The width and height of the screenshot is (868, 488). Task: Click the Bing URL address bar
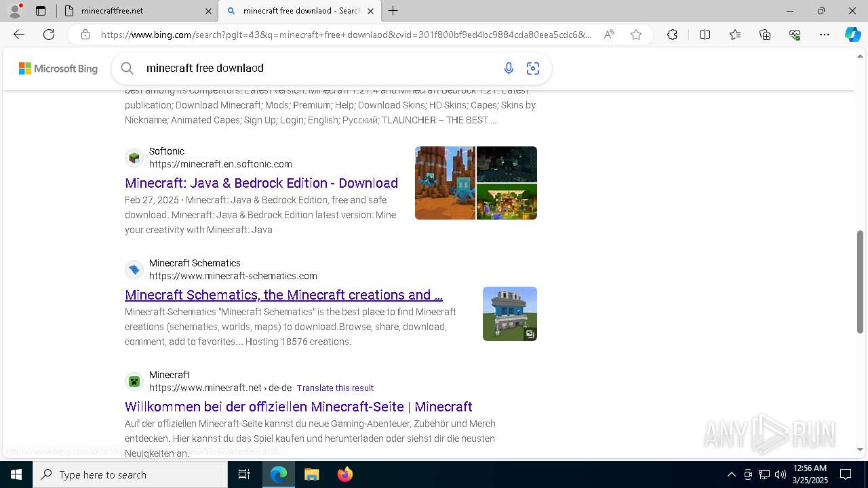point(346,35)
